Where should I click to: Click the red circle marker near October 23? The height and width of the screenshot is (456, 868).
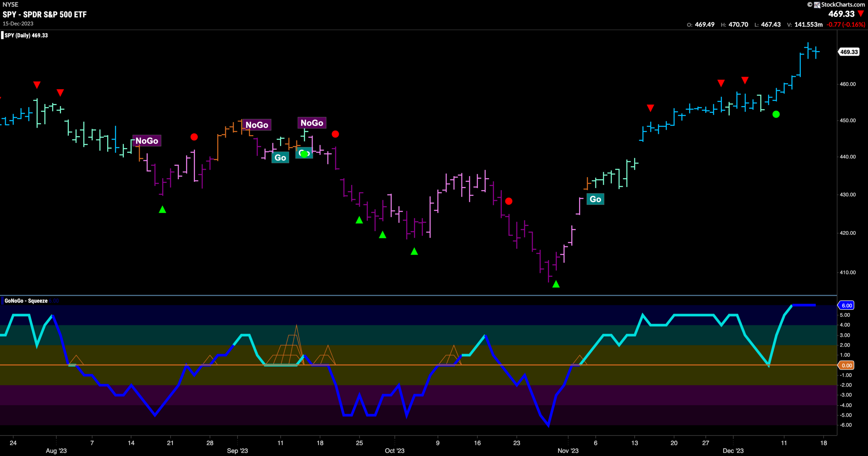pos(509,201)
